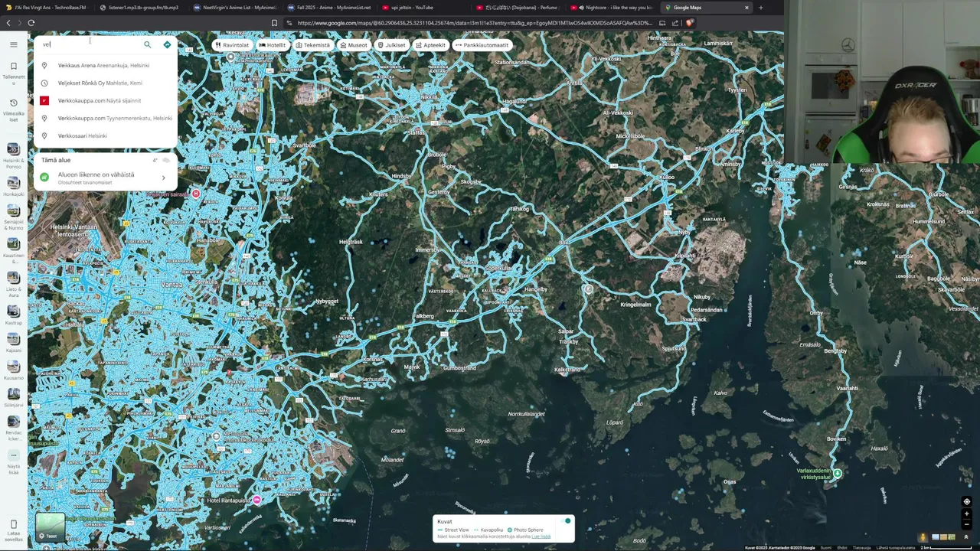Click the green traffic car icon
The width and height of the screenshot is (980, 551).
point(44,178)
